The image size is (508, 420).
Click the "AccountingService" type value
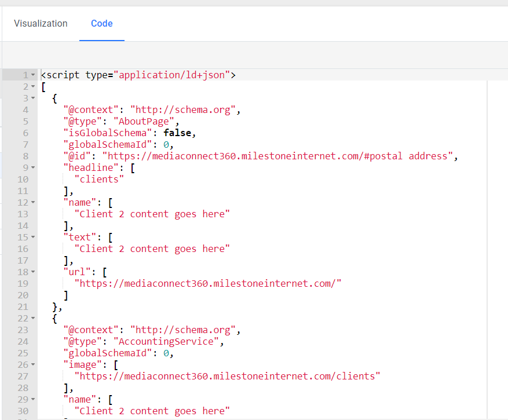(x=166, y=342)
